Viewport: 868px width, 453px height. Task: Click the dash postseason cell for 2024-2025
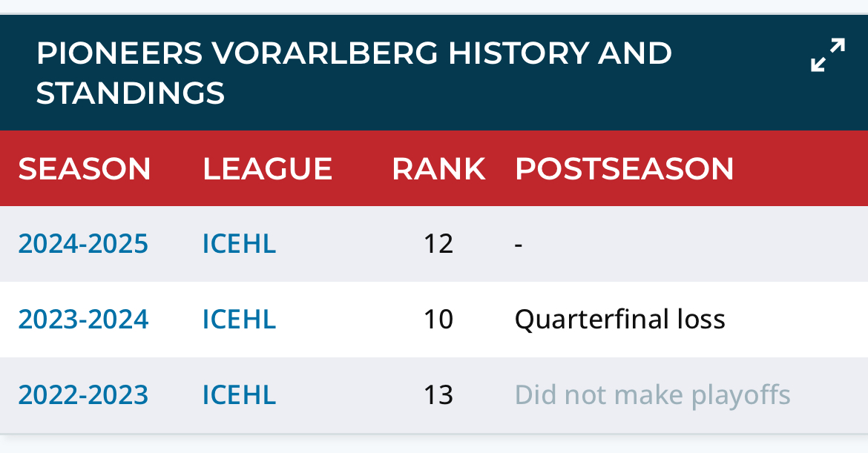(519, 244)
